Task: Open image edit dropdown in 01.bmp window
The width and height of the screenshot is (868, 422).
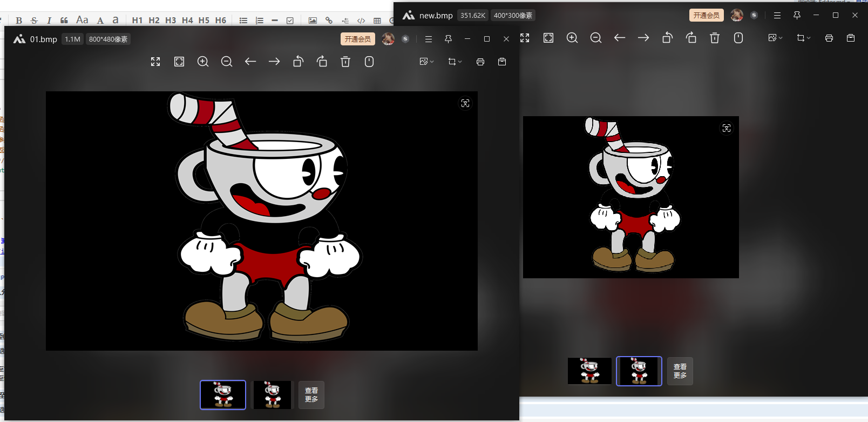Action: pyautogui.click(x=426, y=62)
